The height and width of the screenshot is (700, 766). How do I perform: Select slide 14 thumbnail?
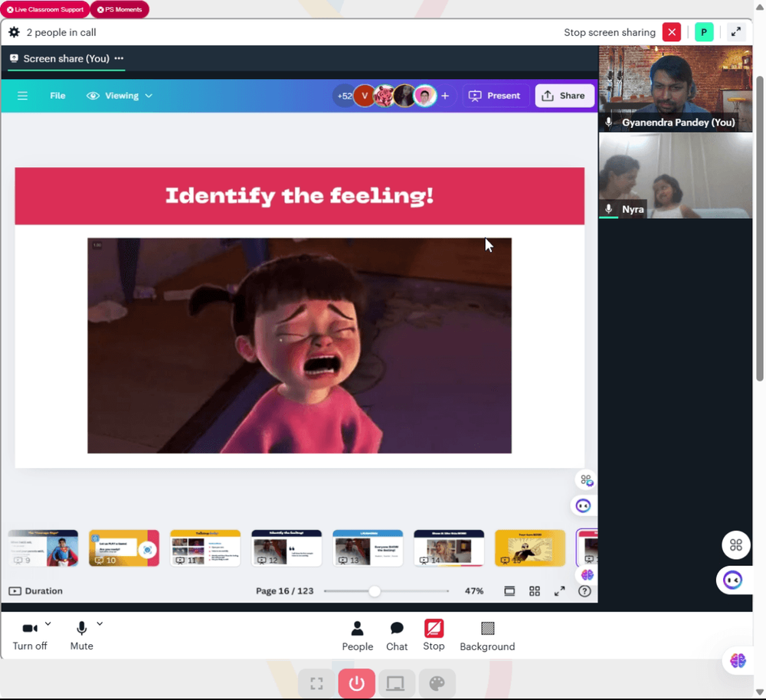click(449, 548)
